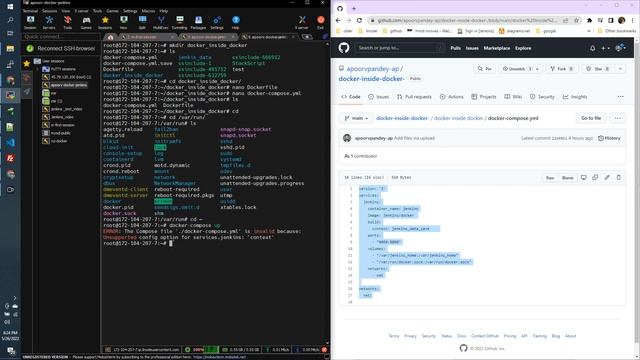The width and height of the screenshot is (640, 360).
Task: Edit the file with the pencil icon
Action: click(607, 178)
